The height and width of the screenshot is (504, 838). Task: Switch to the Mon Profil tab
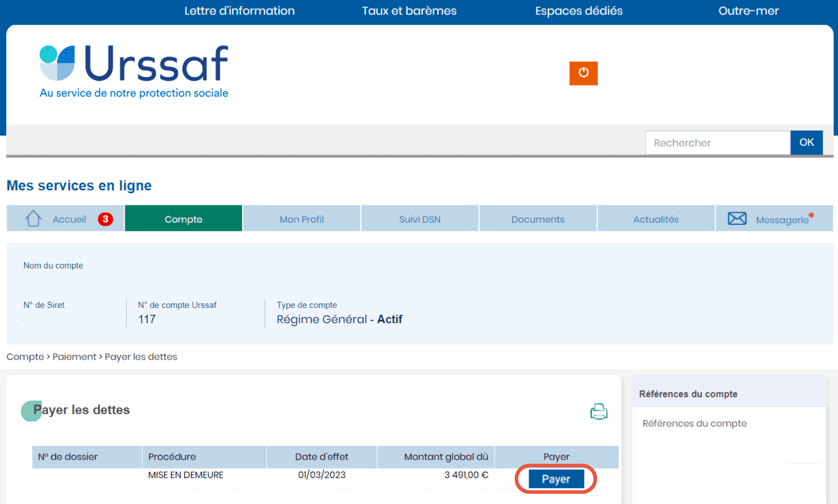click(x=302, y=218)
